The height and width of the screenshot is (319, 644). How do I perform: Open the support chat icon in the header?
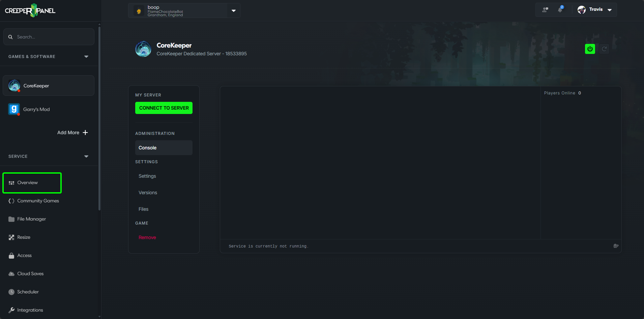545,10
